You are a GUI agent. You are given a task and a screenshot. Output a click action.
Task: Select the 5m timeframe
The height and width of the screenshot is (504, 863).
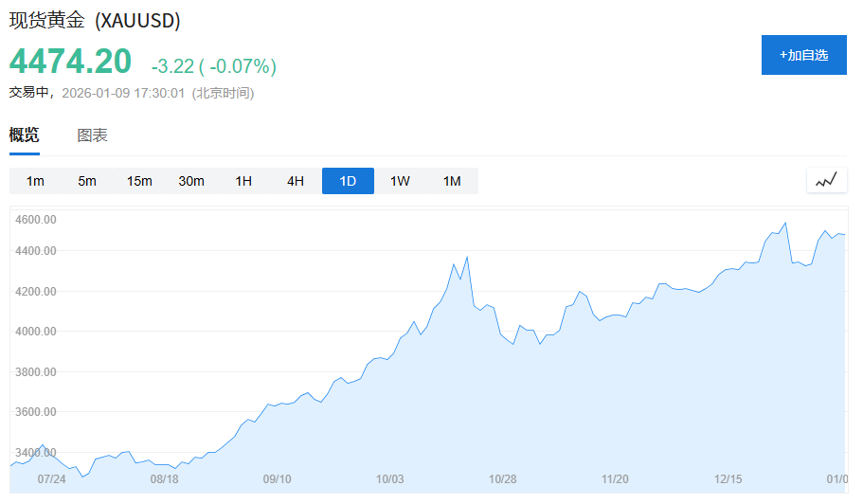[87, 181]
